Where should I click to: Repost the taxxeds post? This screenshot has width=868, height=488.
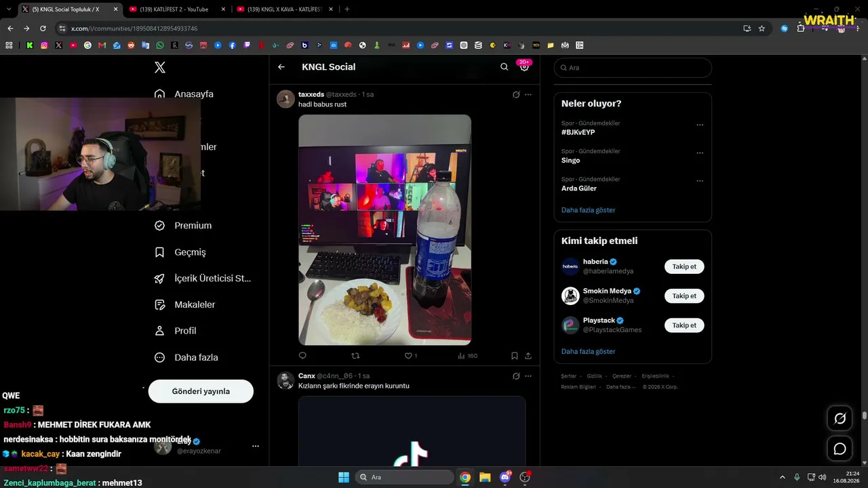(x=355, y=356)
